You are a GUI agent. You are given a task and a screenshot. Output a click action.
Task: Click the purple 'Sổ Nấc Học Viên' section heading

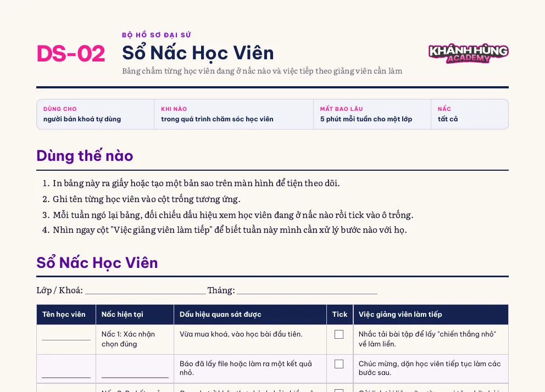tap(97, 263)
